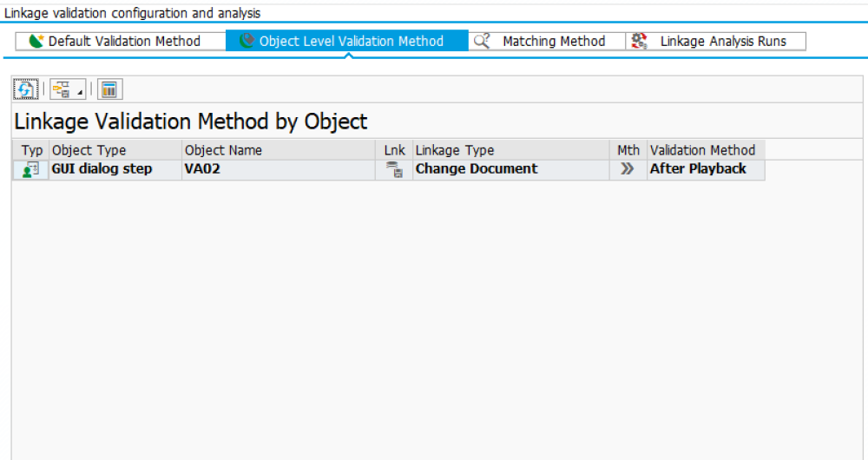Click the Object Type column header

[115, 150]
